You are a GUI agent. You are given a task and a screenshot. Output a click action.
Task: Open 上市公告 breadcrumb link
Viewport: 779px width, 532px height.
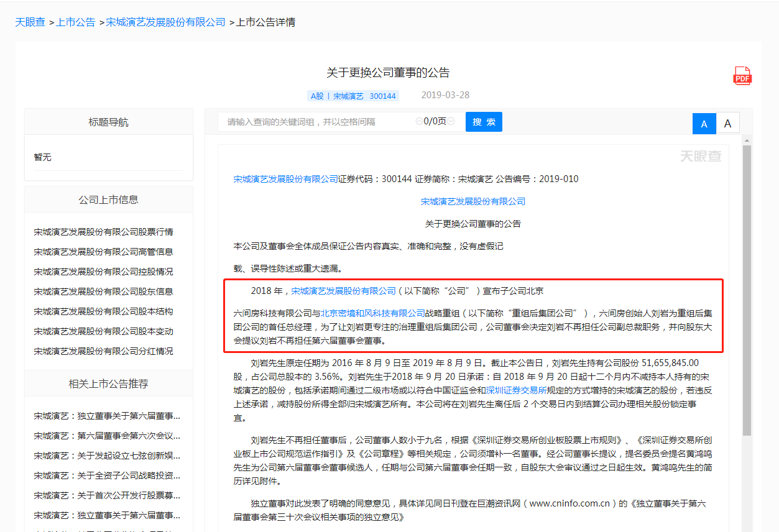tap(76, 22)
